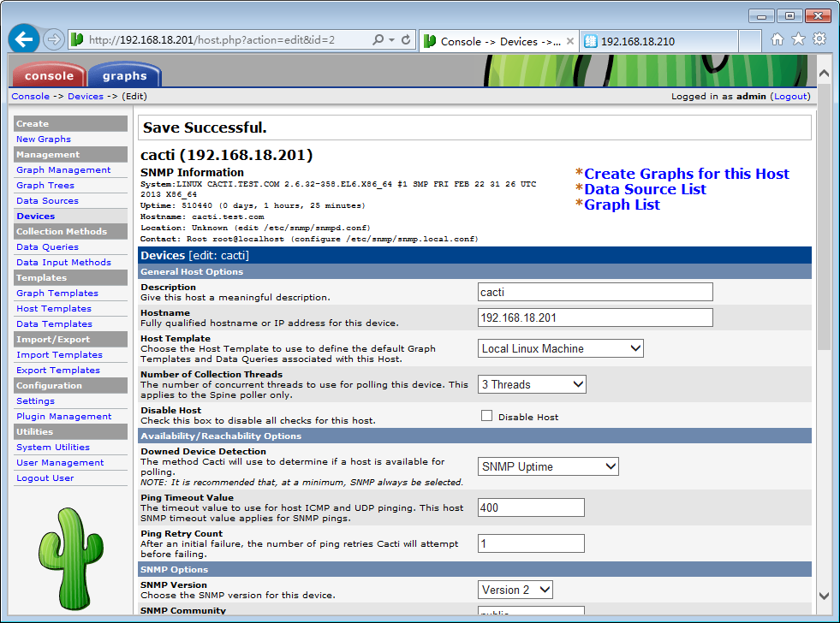Open Settings in sidebar

point(35,400)
